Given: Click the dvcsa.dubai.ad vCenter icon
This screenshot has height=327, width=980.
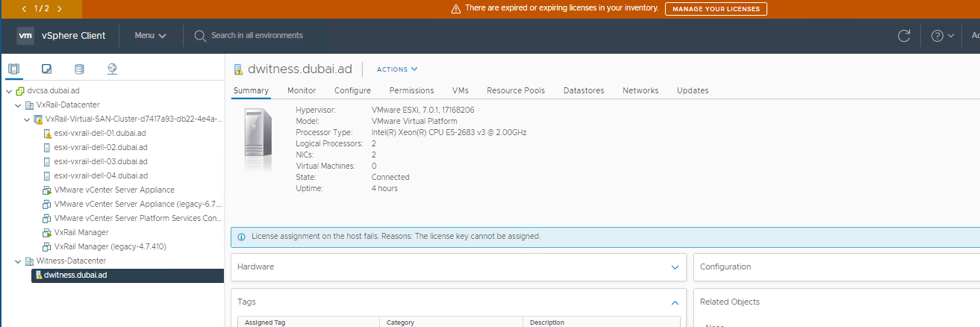Looking at the screenshot, I should [20, 91].
